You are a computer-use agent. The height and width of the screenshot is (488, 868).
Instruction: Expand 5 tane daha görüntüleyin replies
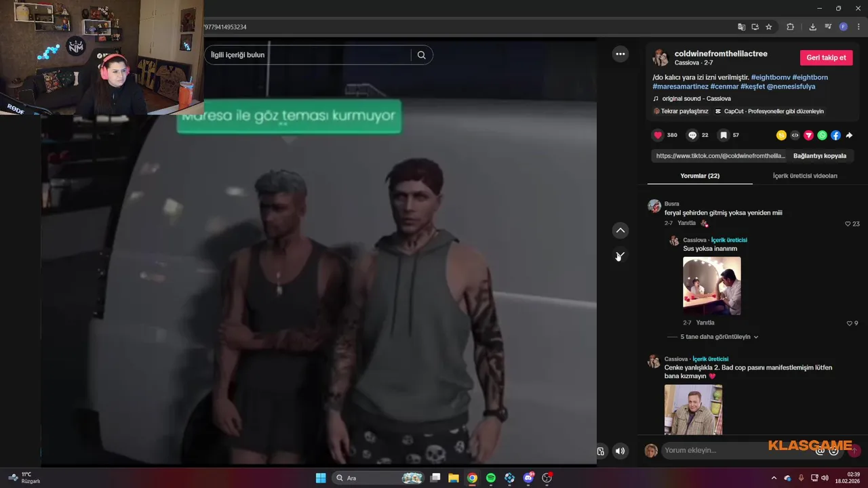[719, 337]
